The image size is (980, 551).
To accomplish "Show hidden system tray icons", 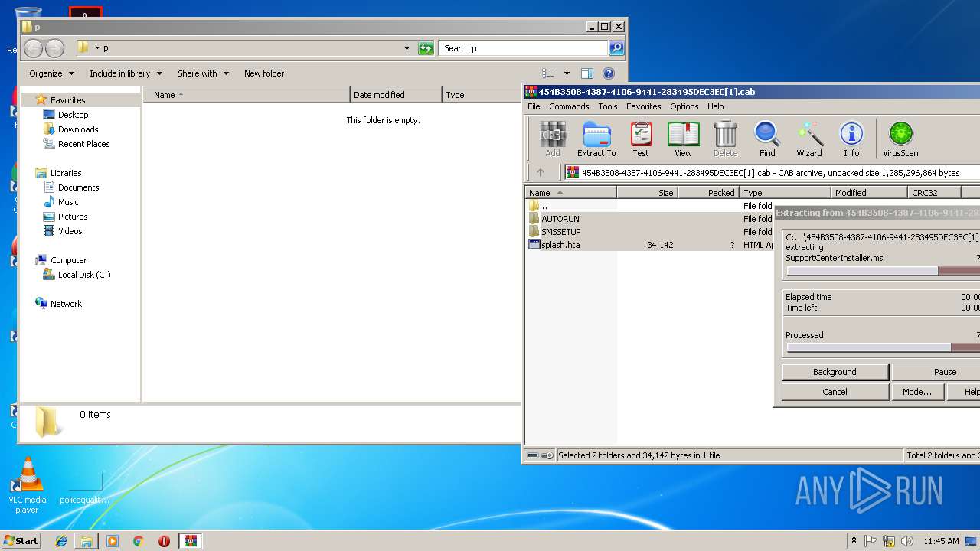I will pyautogui.click(x=854, y=541).
